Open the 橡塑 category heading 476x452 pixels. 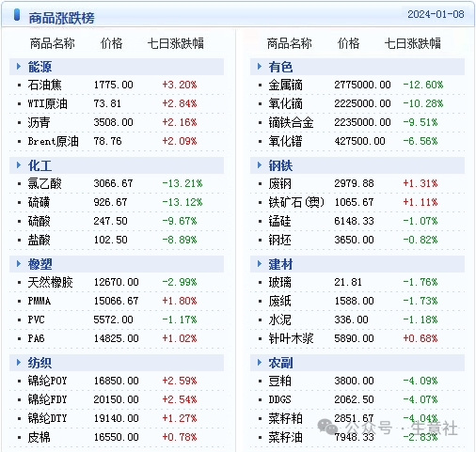pyautogui.click(x=40, y=264)
